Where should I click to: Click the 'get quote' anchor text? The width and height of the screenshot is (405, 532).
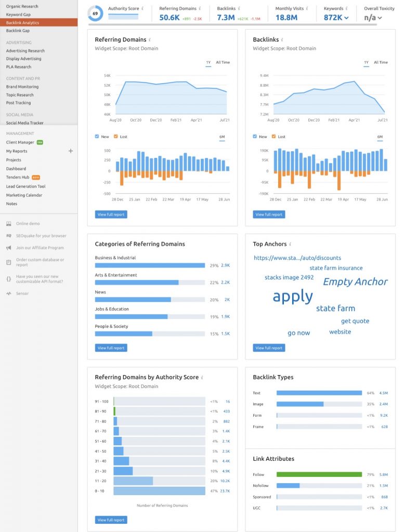click(x=355, y=321)
